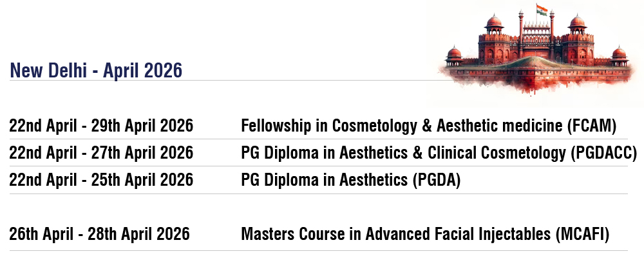Click the '22nd April - 29th April 2026' date
The height and width of the screenshot is (258, 644).
(101, 126)
